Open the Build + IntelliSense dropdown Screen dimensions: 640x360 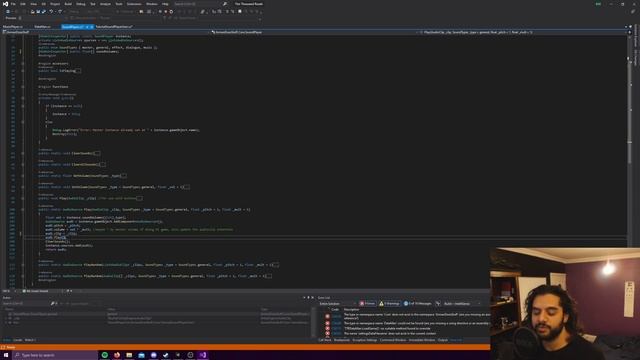[x=462, y=304]
